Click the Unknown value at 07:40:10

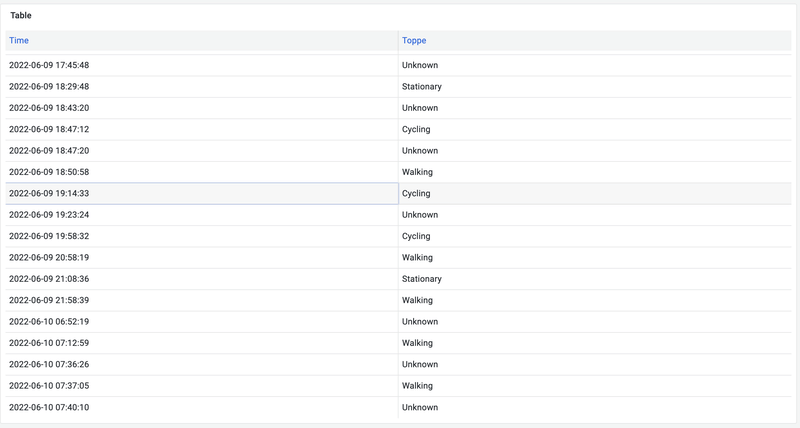[420, 407]
